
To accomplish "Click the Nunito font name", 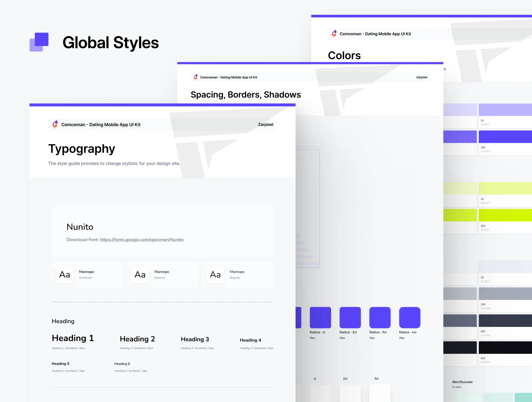I will 80,227.
